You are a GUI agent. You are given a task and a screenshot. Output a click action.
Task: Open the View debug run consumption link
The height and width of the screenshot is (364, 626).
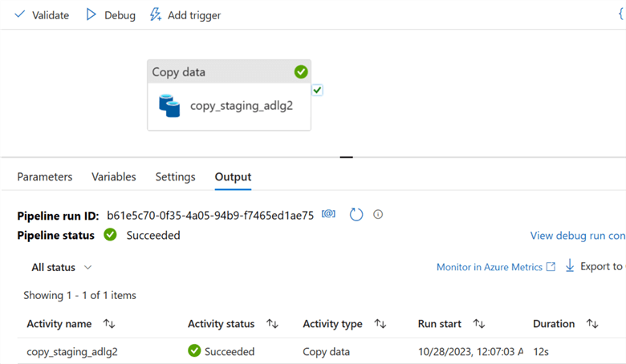click(577, 236)
